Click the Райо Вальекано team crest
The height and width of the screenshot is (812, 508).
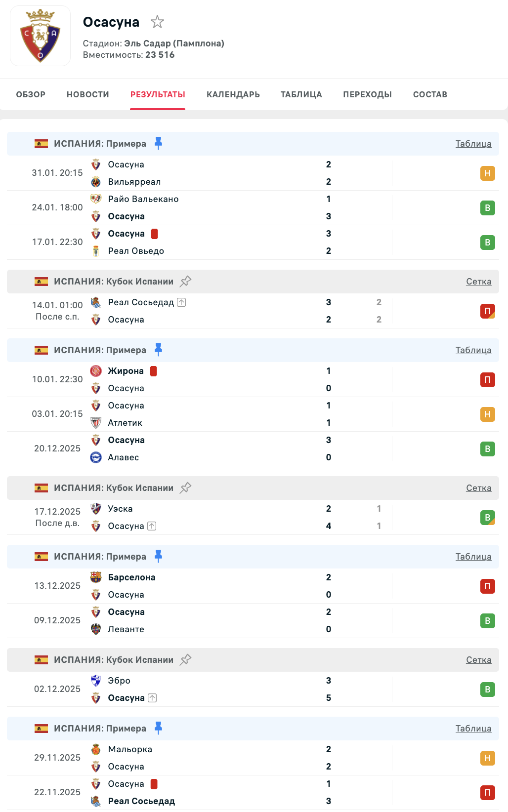click(x=96, y=199)
